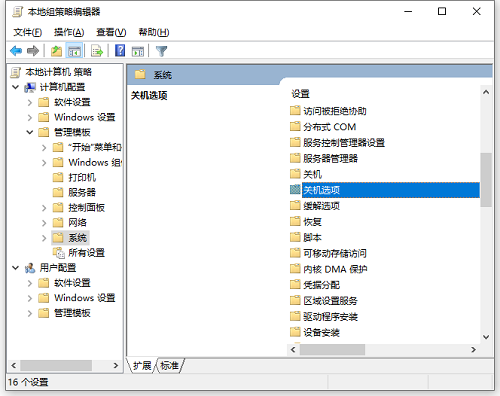Expand the 网络 tree node
Viewport: 500px width, 396px height.
point(44,223)
